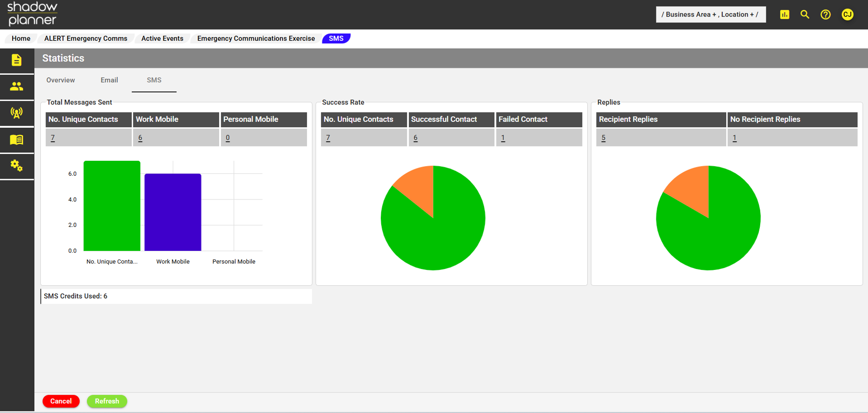
Task: Click the SMS Credits Used: 6 text
Action: pos(76,296)
